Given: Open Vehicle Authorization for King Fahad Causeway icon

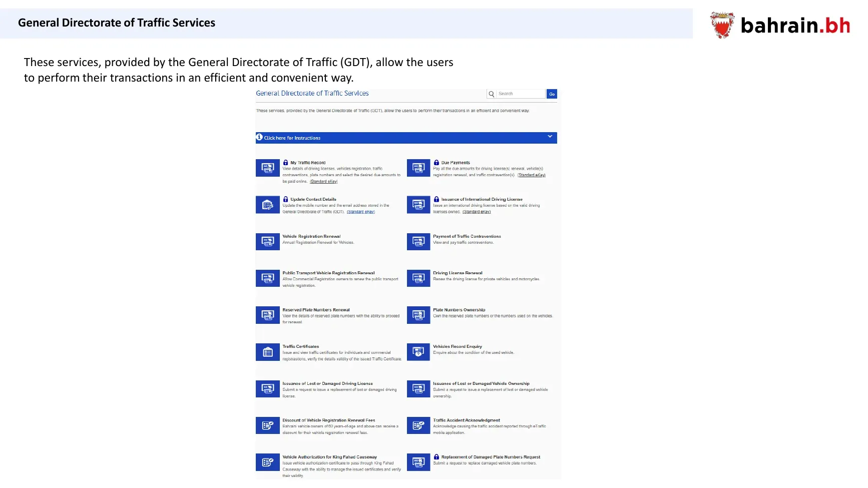Looking at the screenshot, I should pyautogui.click(x=268, y=462).
